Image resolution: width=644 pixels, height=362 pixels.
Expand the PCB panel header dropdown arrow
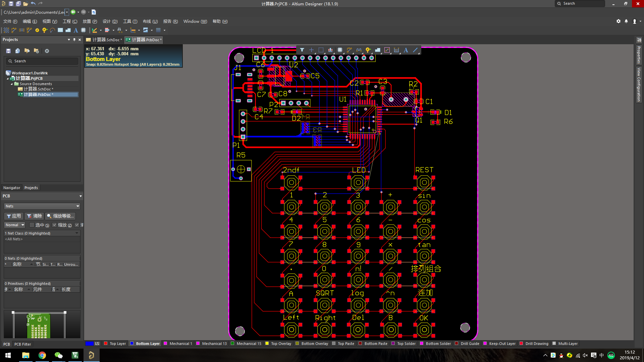[x=80, y=196]
